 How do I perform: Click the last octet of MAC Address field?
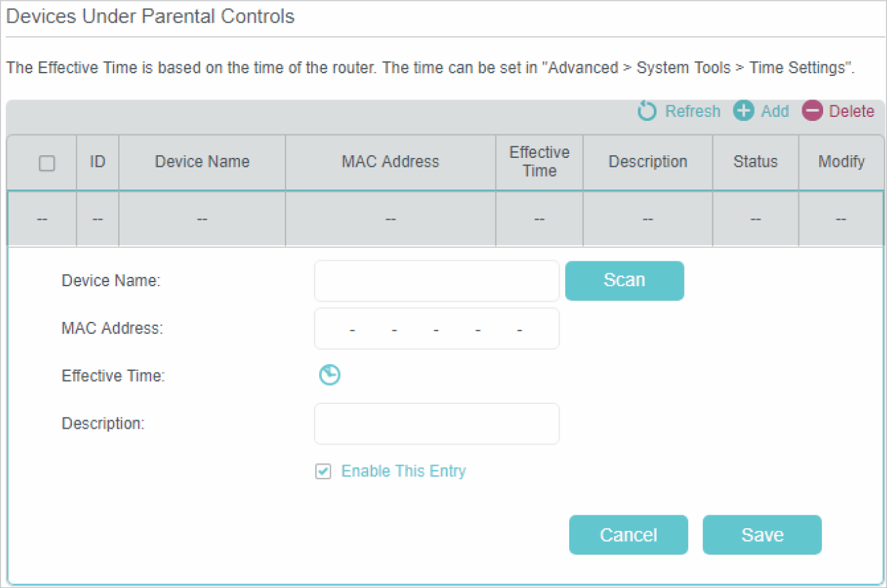539,329
